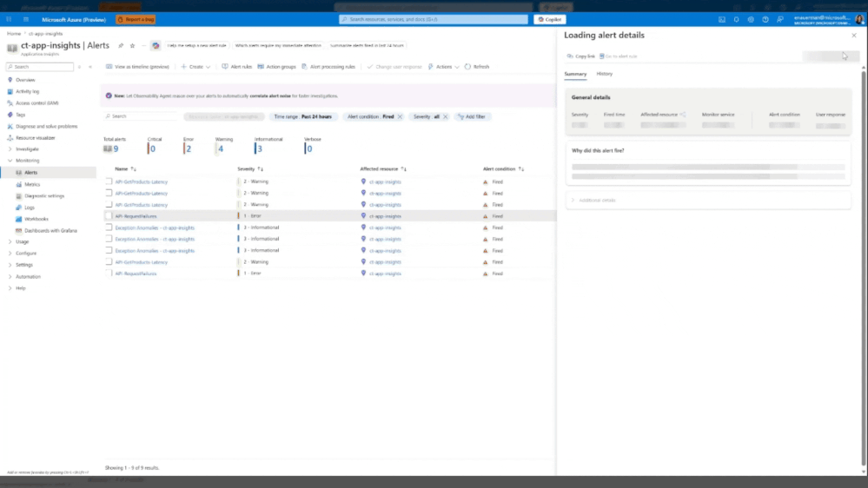The image size is (868, 488).
Task: Open portal settings gear
Action: pos(751,19)
